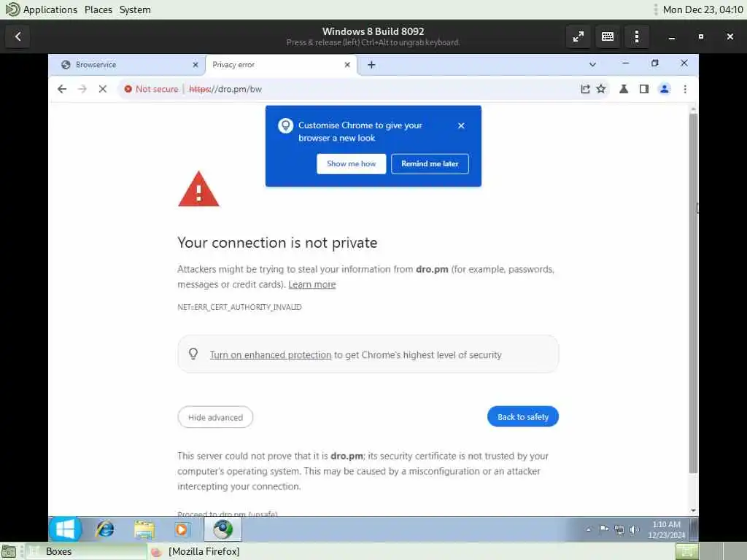Click the workspace switcher in bottom panel
The height and width of the screenshot is (560, 747).
click(x=711, y=551)
